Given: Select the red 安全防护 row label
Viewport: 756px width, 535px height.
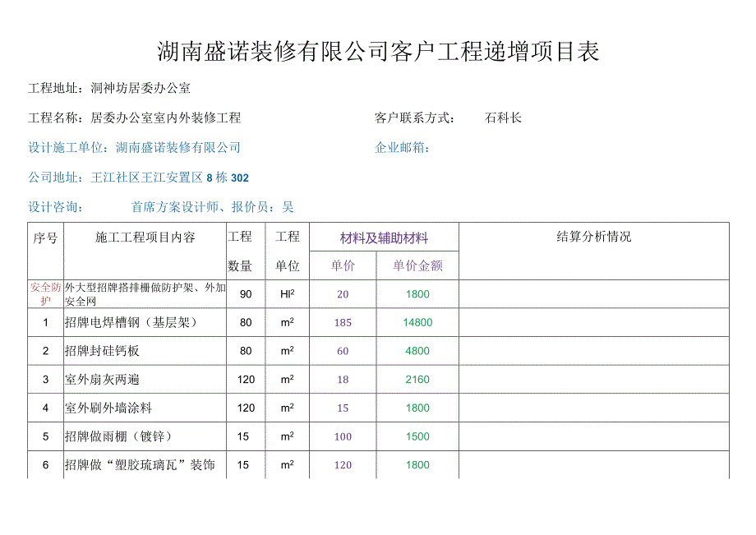Looking at the screenshot, I should pyautogui.click(x=43, y=293).
